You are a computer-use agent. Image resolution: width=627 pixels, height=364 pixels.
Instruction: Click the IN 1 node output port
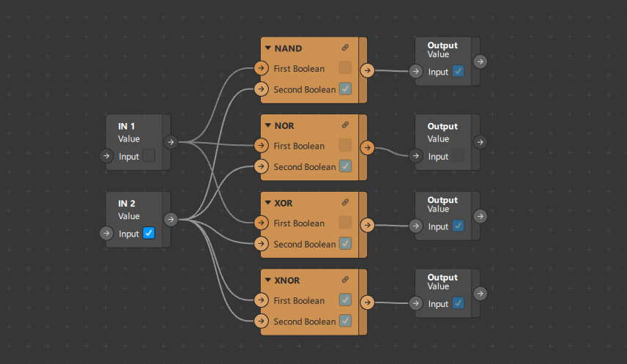pyautogui.click(x=171, y=142)
